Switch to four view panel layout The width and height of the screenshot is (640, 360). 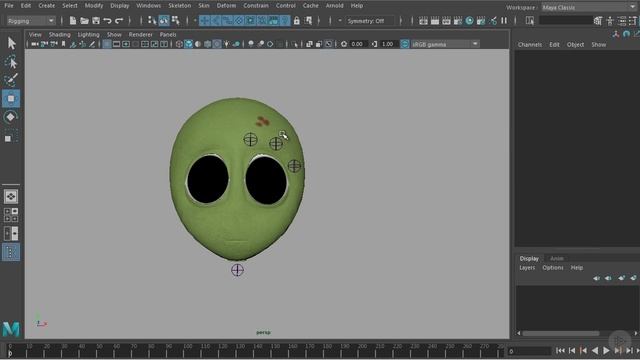[x=11, y=215]
